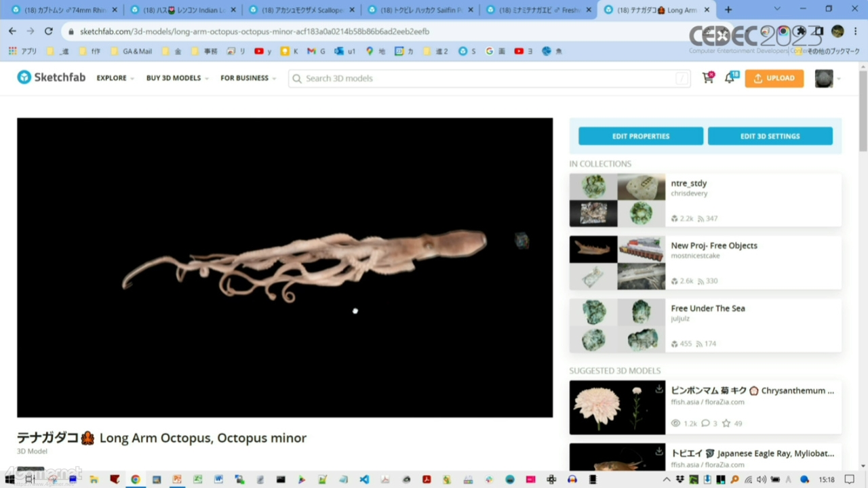
Task: Open the Japanese Eagle Ray model link
Action: tap(753, 453)
